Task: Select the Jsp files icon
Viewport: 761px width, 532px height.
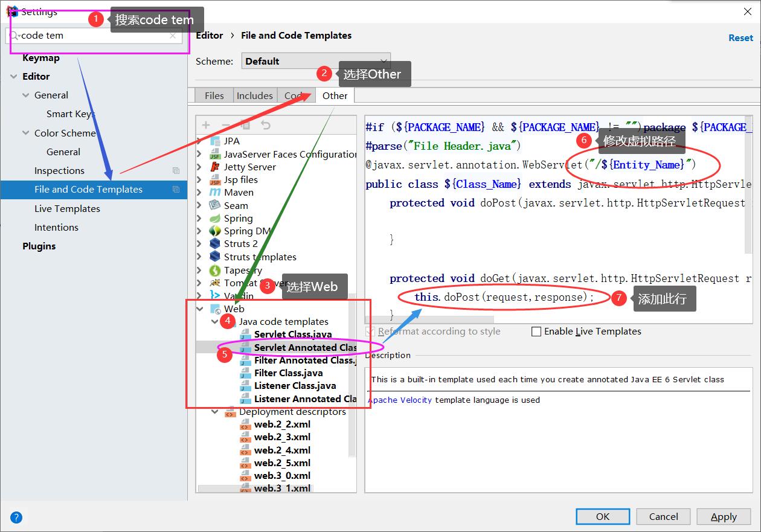Action: [215, 179]
